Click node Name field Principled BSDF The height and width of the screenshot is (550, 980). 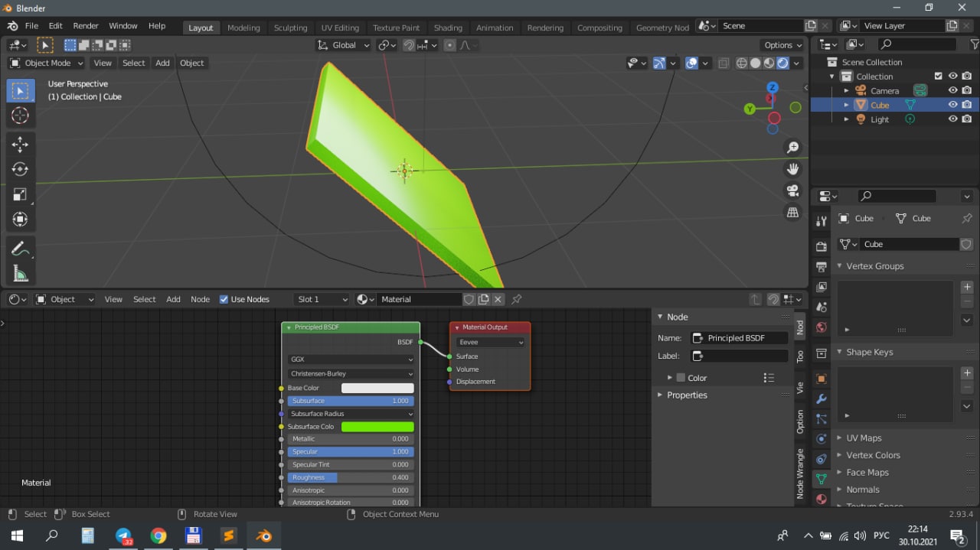click(x=739, y=337)
